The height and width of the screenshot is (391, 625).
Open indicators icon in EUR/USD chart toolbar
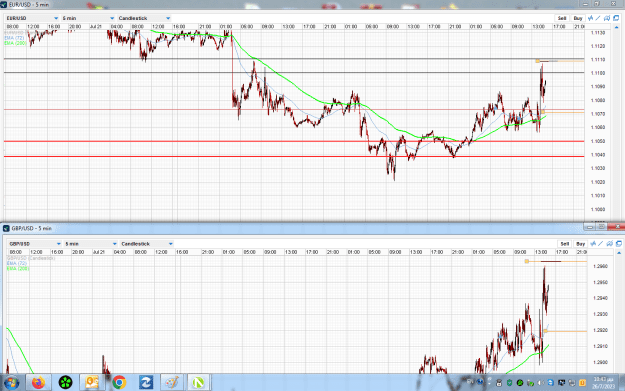(x=590, y=18)
